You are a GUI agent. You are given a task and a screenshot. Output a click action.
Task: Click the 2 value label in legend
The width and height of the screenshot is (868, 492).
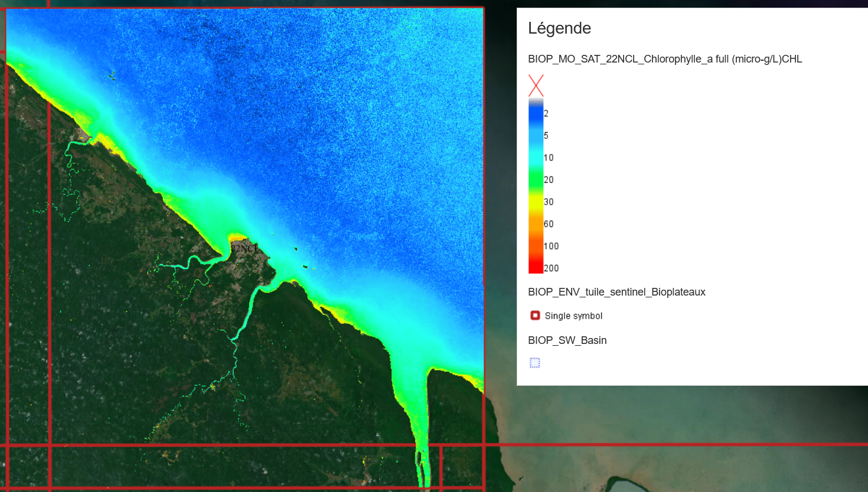point(546,113)
